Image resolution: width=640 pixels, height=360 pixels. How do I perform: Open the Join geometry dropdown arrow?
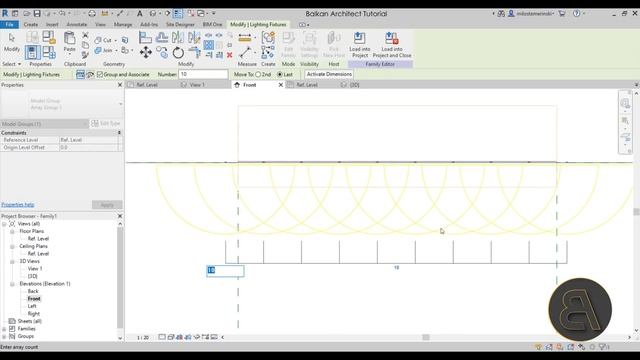[x=116, y=51]
